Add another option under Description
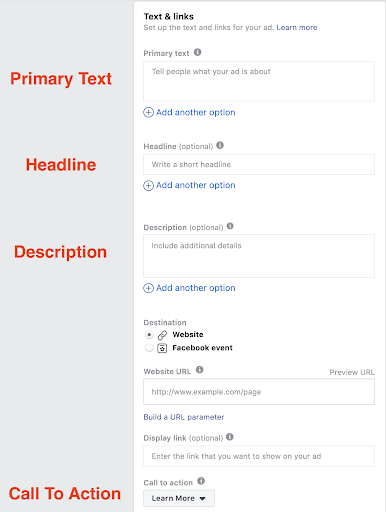Screen dimensions: 386x512 (x=189, y=288)
